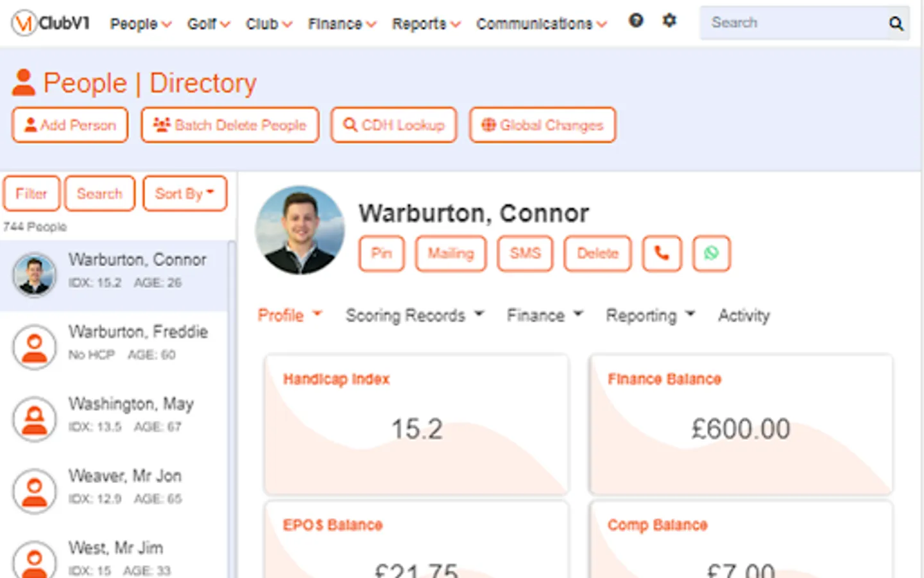Call Connor using the phone icon button

662,254
